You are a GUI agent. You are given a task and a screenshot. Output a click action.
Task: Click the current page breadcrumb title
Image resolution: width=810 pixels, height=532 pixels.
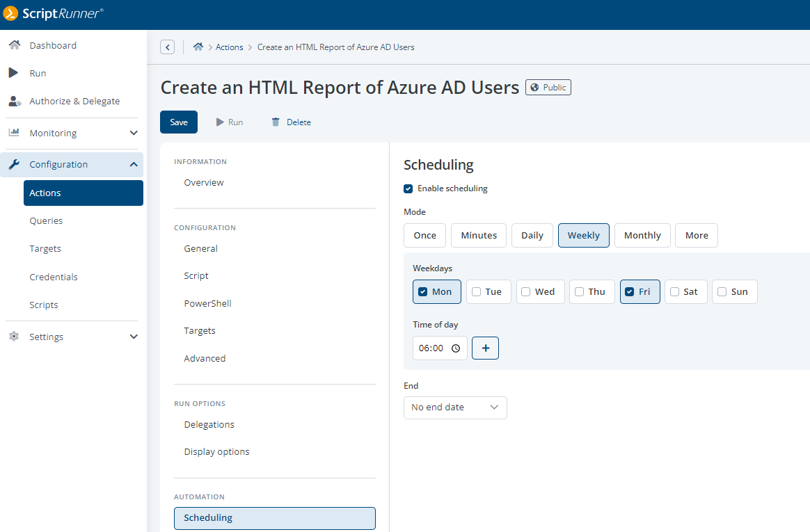pyautogui.click(x=336, y=47)
